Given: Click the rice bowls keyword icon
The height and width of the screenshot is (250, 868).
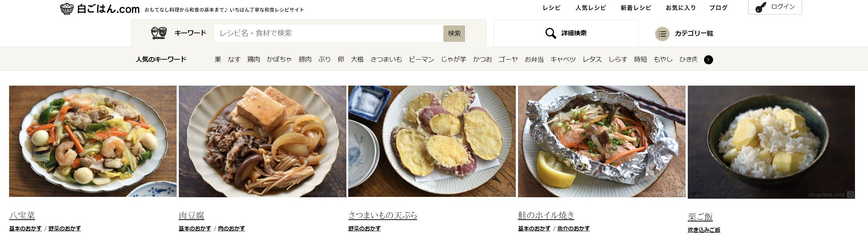Looking at the screenshot, I should [159, 33].
